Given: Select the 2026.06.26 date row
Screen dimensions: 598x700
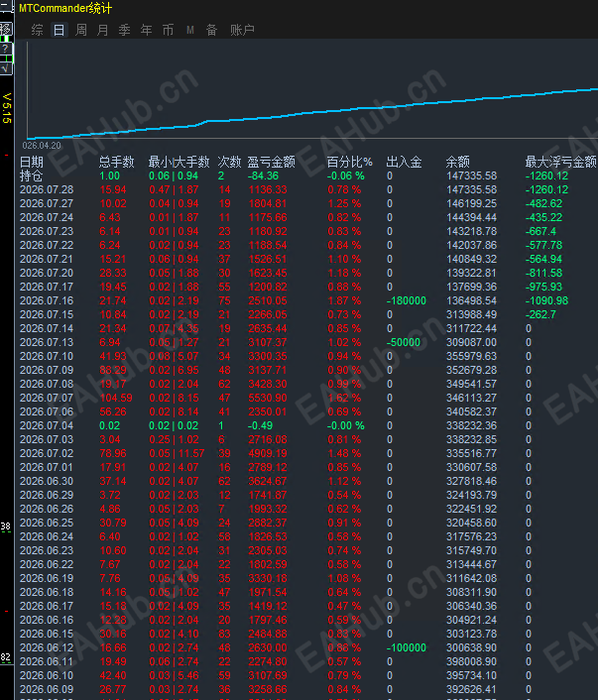Looking at the screenshot, I should (47, 509).
